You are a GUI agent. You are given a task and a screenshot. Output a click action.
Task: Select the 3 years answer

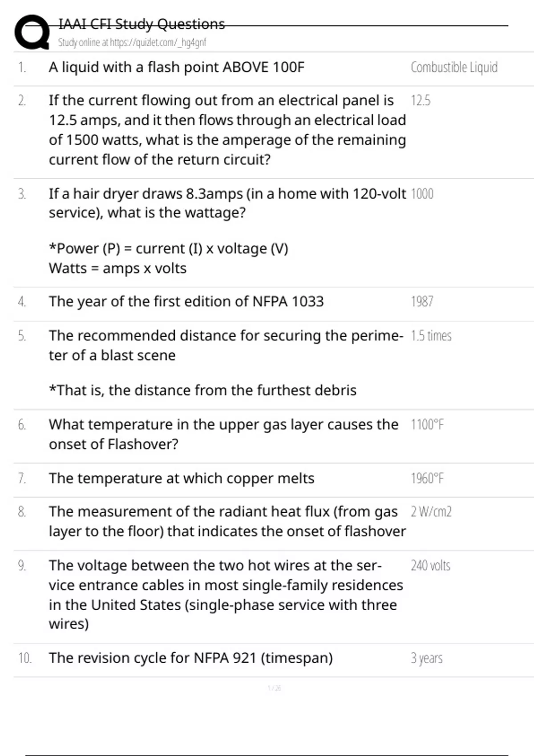[426, 658]
